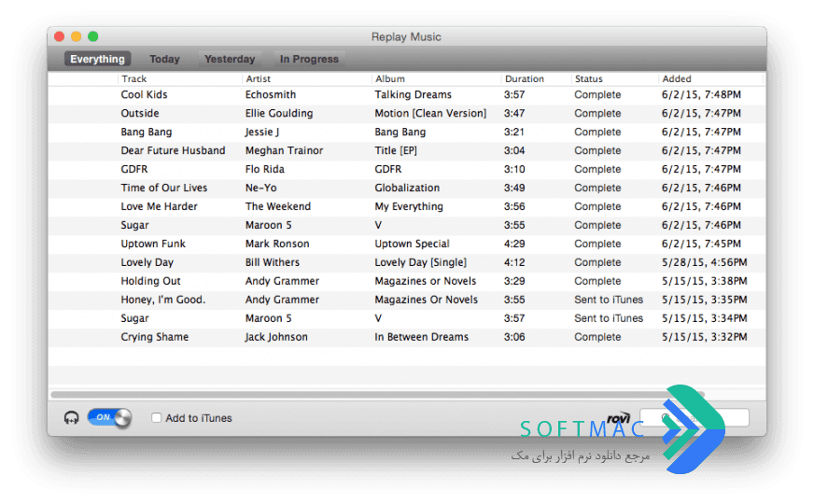Screen dimensions: 814x504
Task: Click the 3:06 duration of Crying Shame
Action: pos(514,337)
